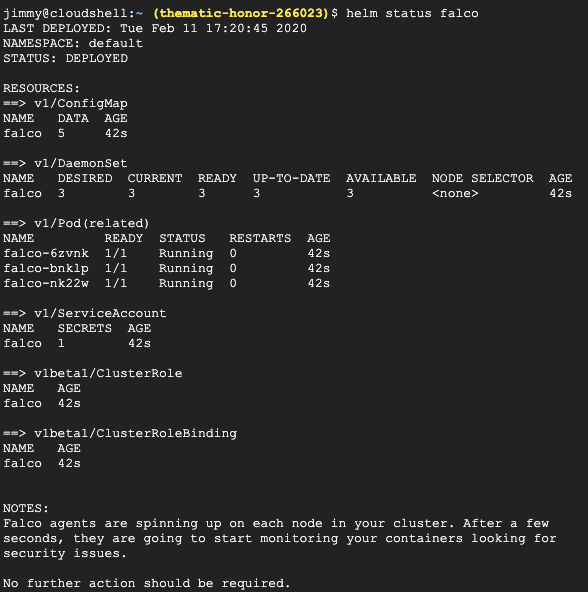
Task: Click the 'helm status falco' command text
Action: 412,14
